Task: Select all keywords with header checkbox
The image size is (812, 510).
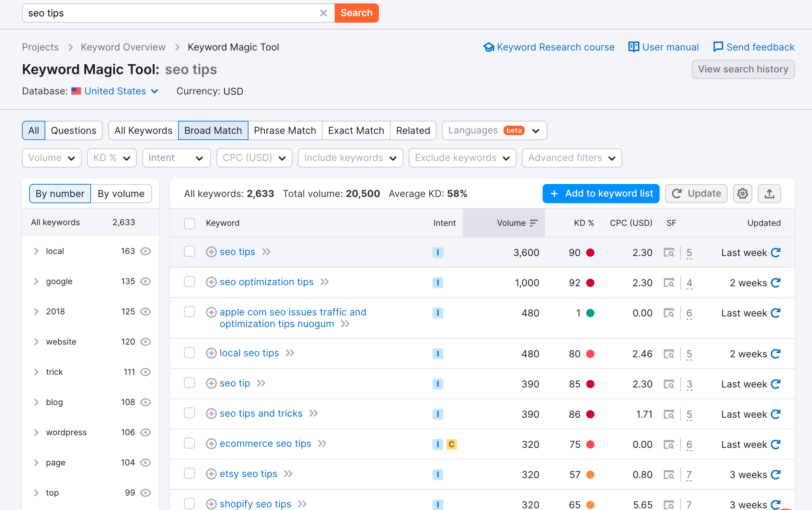Action: pyautogui.click(x=189, y=224)
